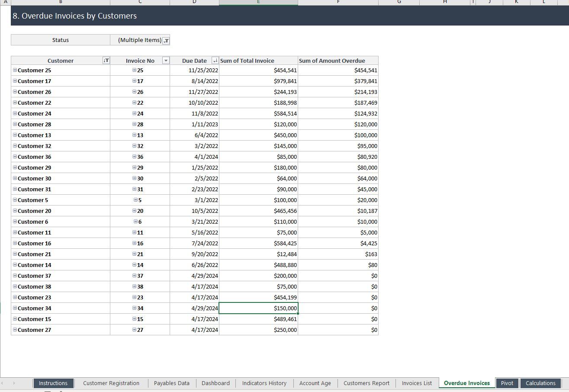Collapse the Customer 14 group
569x392 pixels.
point(15,265)
